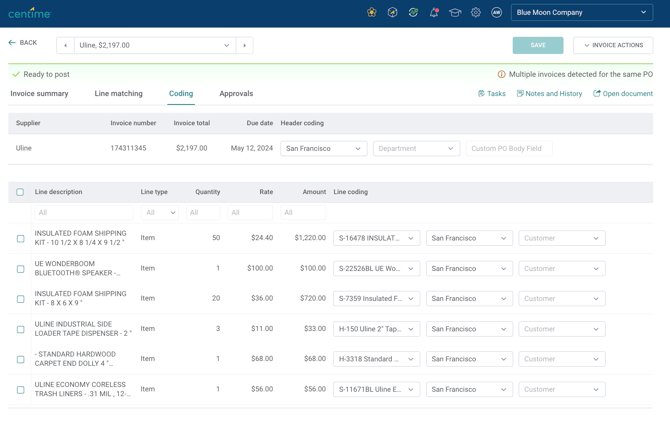Click Quantity filter field
Image resolution: width=670 pixels, height=421 pixels.
pos(203,212)
